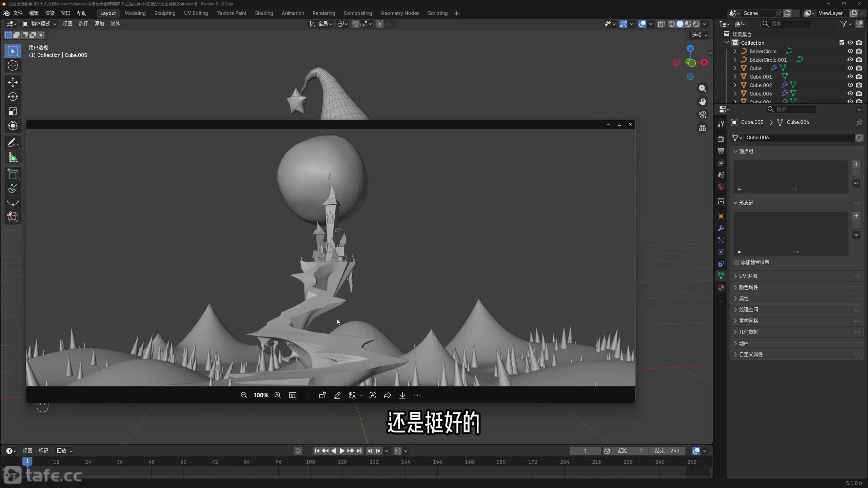Hide Cube.001 in the outliner

(850, 77)
